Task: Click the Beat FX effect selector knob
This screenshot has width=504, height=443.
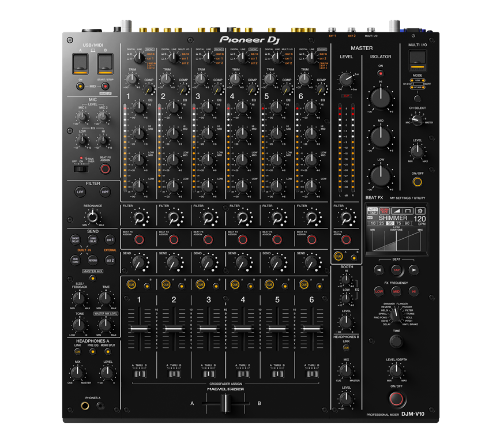Action: point(396,316)
